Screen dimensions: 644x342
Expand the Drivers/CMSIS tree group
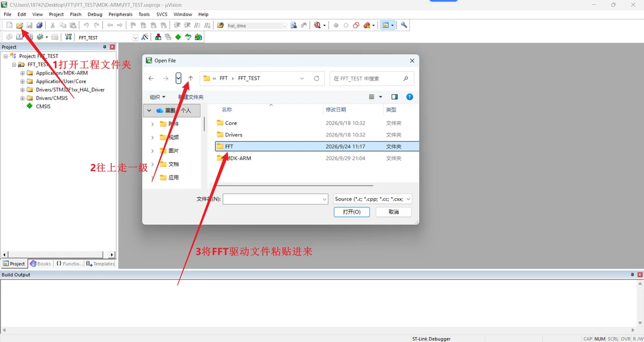22,98
